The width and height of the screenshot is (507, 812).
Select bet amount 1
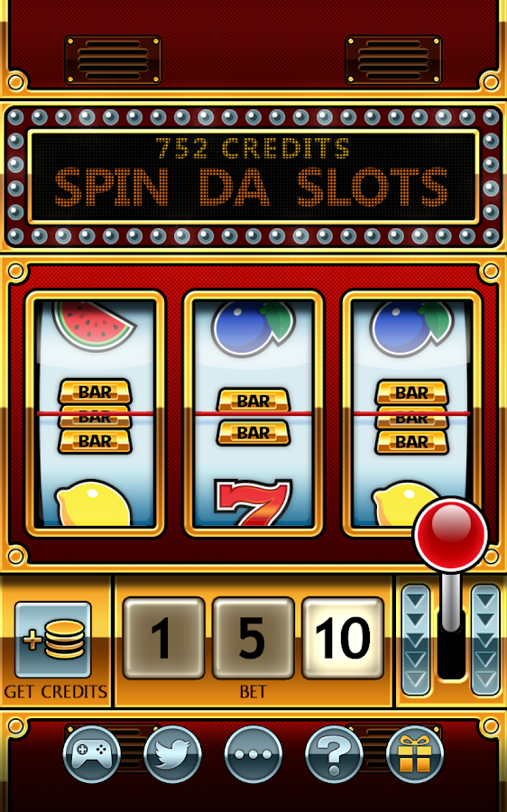(163, 638)
